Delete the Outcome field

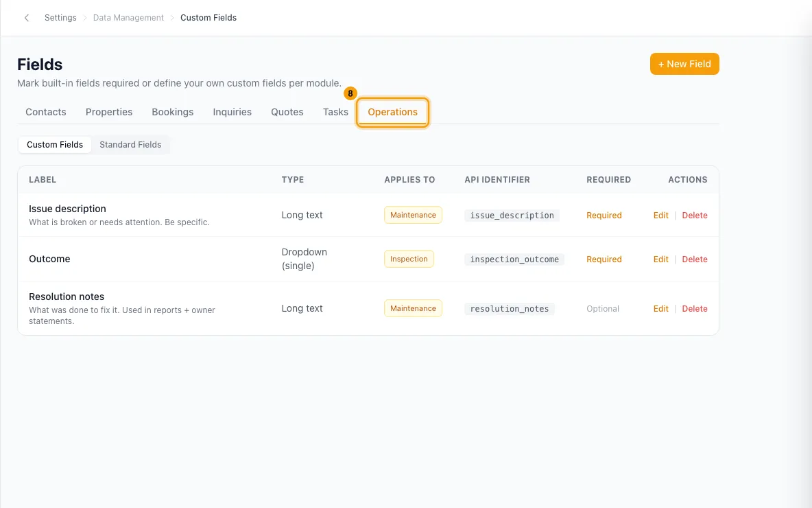[x=695, y=259]
